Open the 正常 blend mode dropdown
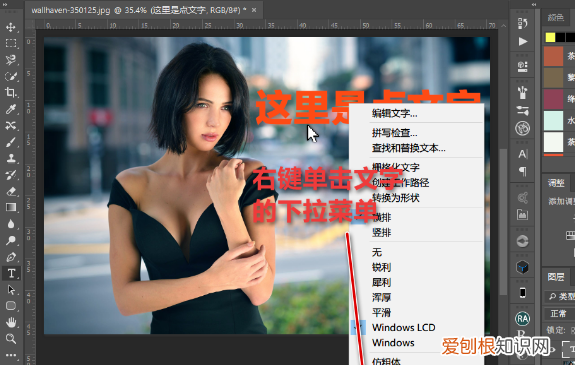This screenshot has height=365, width=575. pyautogui.click(x=560, y=314)
